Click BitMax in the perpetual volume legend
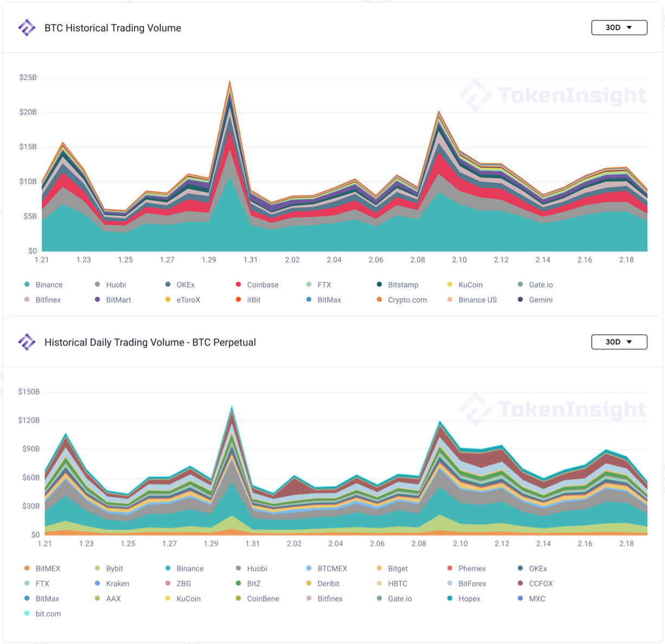 41,599
